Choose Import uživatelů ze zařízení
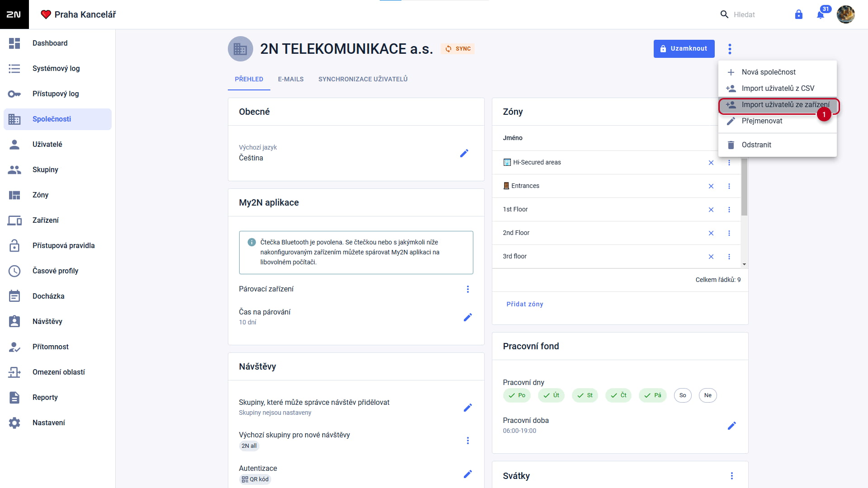Viewport: 868px width, 488px height. tap(777, 105)
